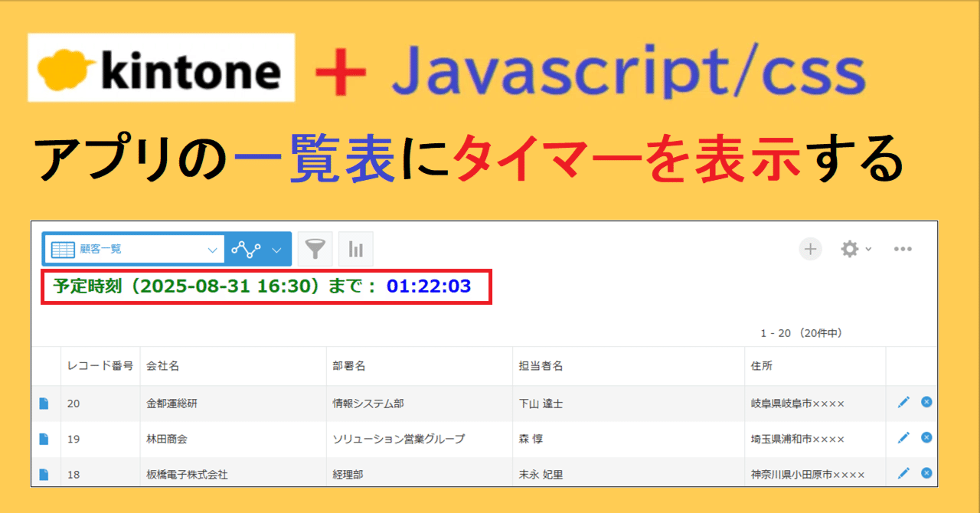
Task: Select the ソリューション営業グループ cell
Action: (x=420, y=439)
